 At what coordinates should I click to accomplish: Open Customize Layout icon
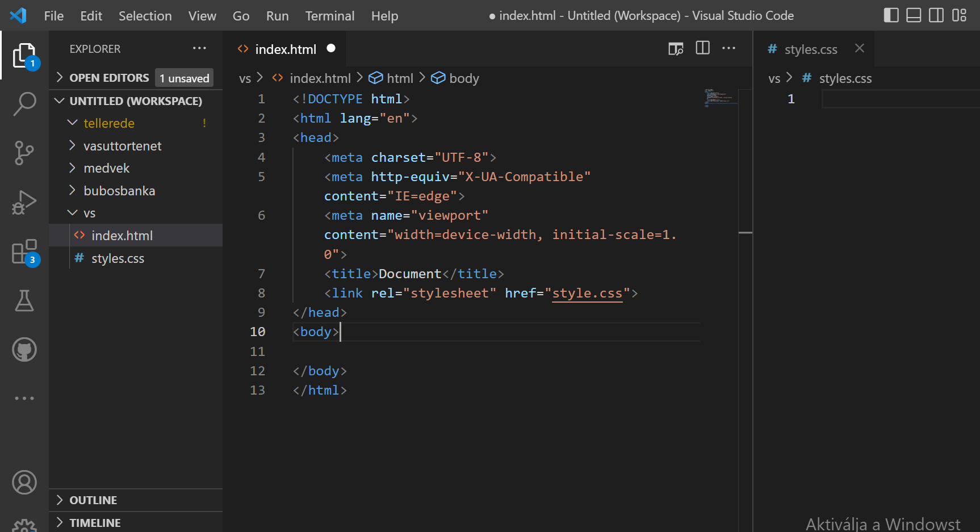coord(960,15)
